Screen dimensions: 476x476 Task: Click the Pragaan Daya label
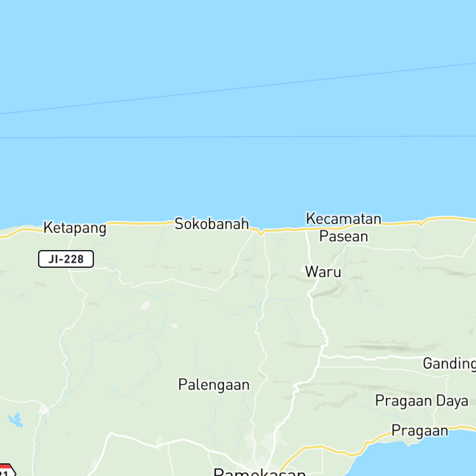click(422, 400)
